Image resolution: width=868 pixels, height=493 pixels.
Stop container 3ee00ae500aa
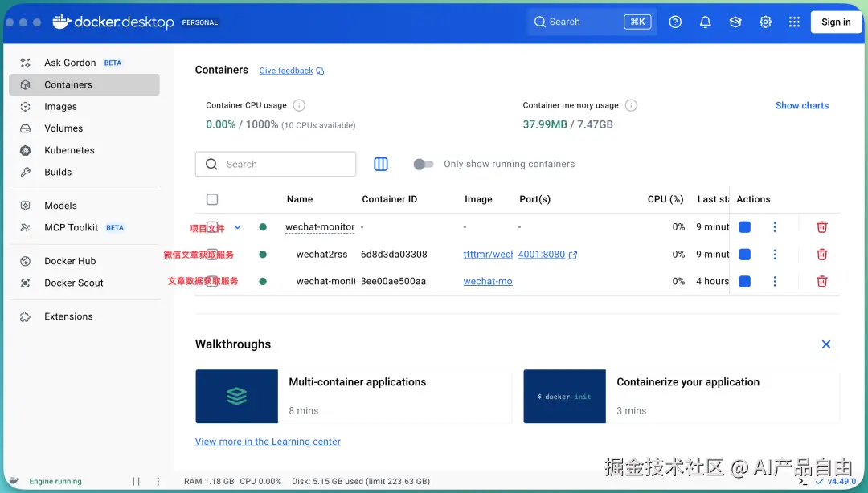point(744,281)
